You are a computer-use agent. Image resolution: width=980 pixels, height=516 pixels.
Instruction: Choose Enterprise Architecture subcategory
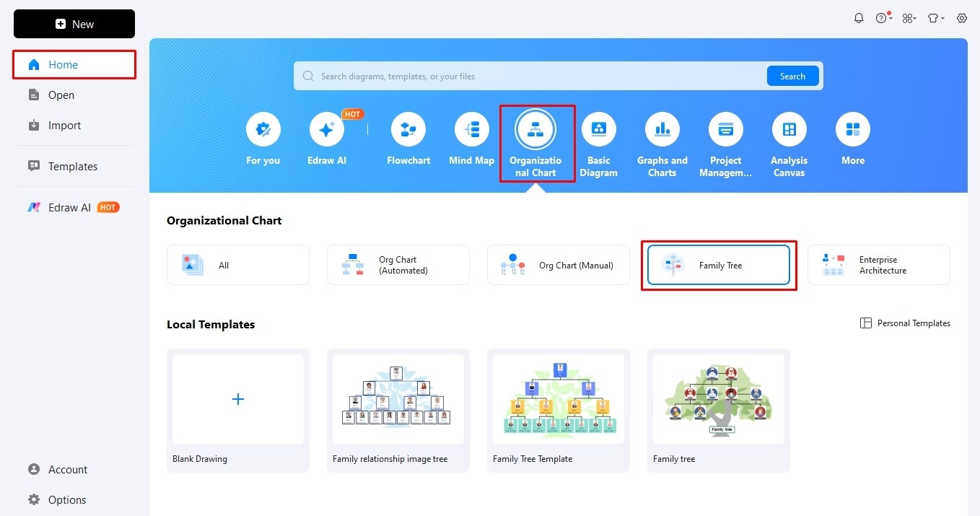point(879,265)
